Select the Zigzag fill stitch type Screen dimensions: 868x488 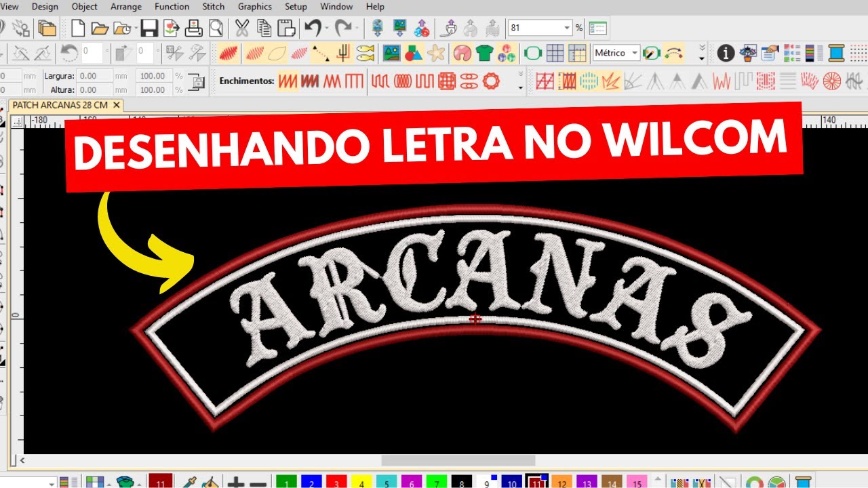[332, 82]
